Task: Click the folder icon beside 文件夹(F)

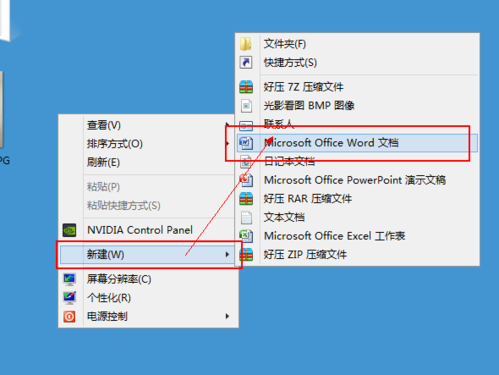Action: pos(246,44)
